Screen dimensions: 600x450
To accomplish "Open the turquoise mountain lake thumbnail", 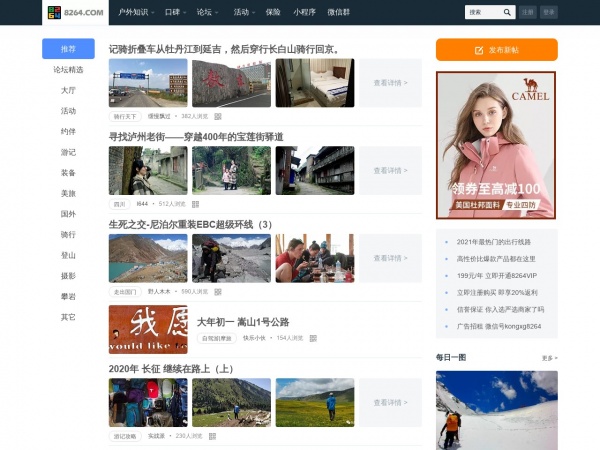I will click(x=148, y=258).
